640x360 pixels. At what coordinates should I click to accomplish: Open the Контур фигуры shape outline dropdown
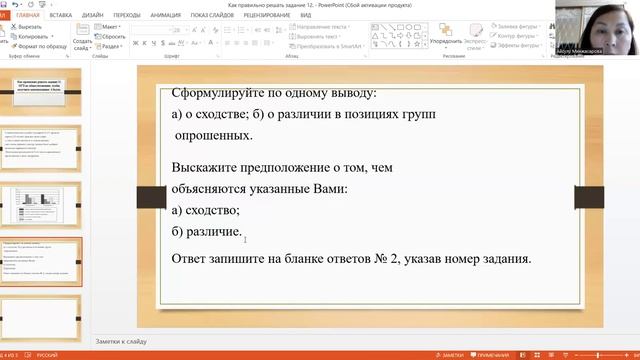[516, 36]
